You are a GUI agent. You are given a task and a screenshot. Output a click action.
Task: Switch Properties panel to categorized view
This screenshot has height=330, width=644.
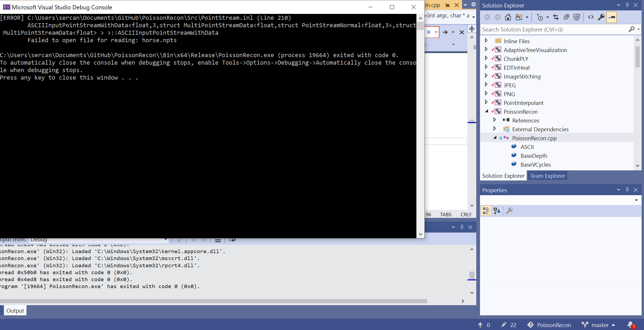click(486, 211)
